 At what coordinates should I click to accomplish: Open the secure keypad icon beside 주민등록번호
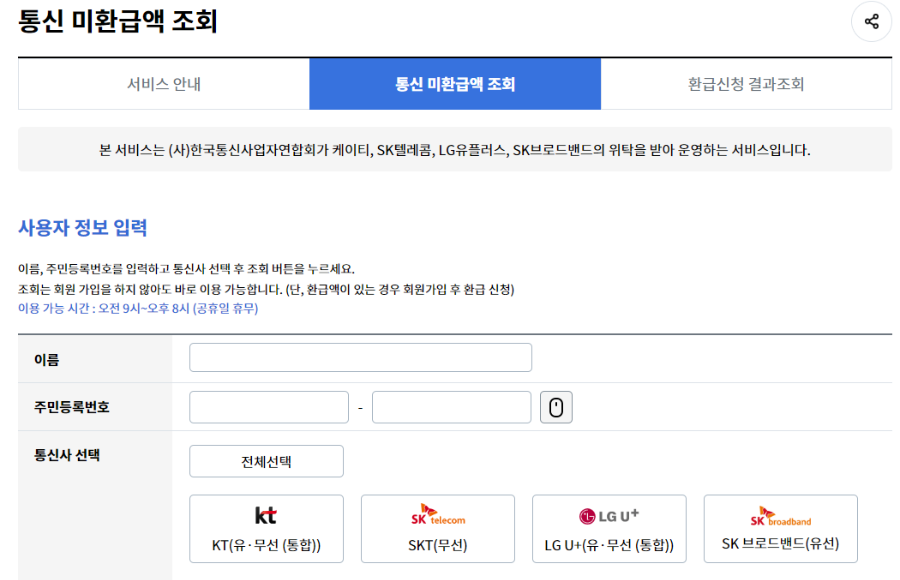pyautogui.click(x=556, y=406)
